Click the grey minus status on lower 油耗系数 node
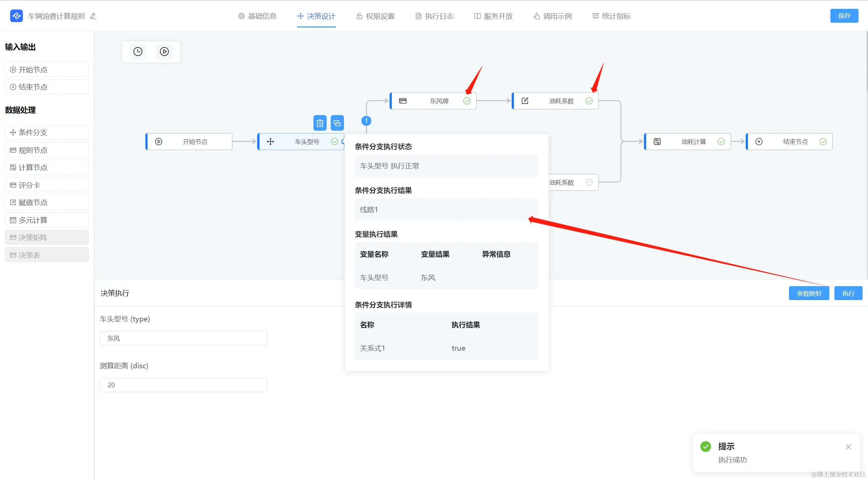868x480 pixels. tap(589, 182)
